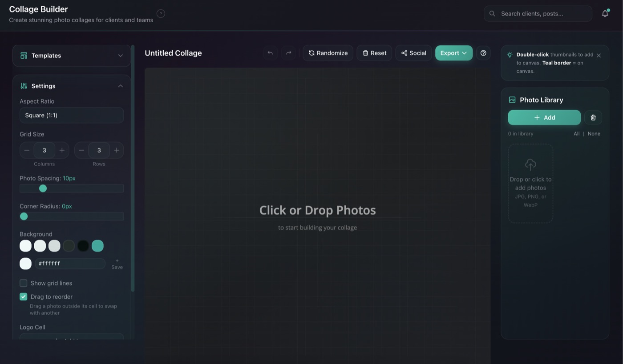The width and height of the screenshot is (623, 364).
Task: Open the Aspect Ratio selector
Action: click(71, 115)
